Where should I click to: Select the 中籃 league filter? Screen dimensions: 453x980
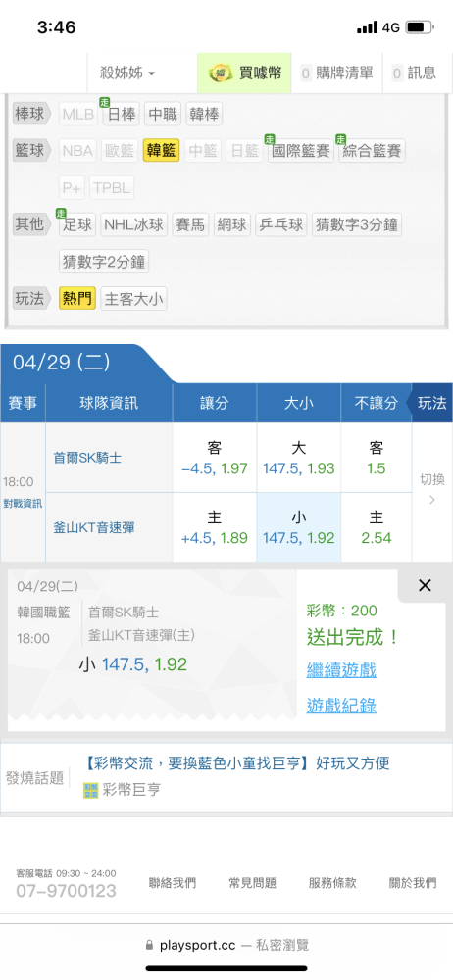pyautogui.click(x=203, y=151)
